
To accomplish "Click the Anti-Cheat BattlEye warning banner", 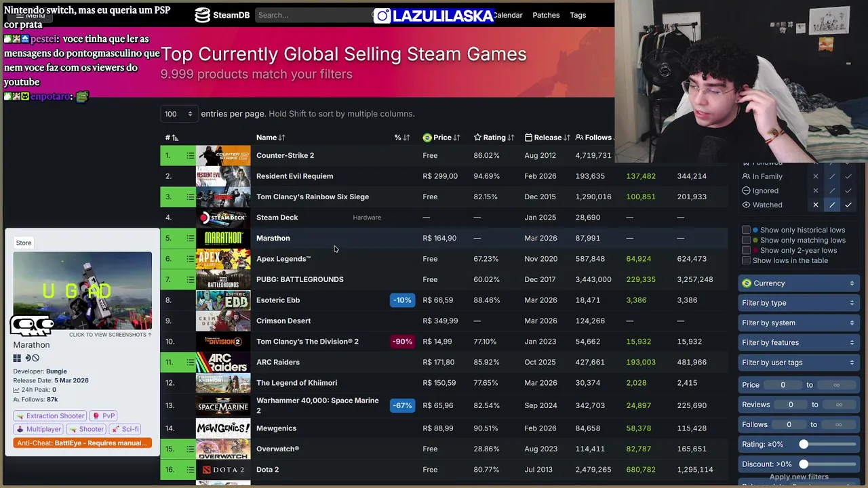I will (82, 443).
